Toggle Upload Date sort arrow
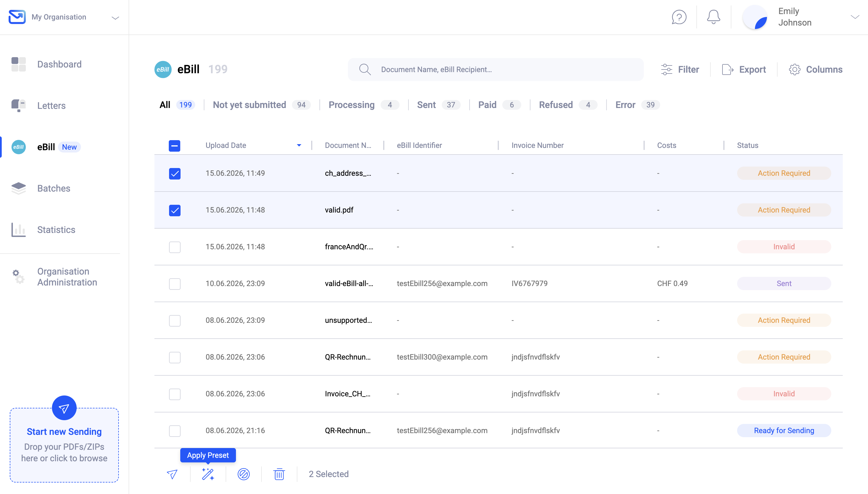Image resolution: width=868 pixels, height=494 pixels. pyautogui.click(x=299, y=145)
